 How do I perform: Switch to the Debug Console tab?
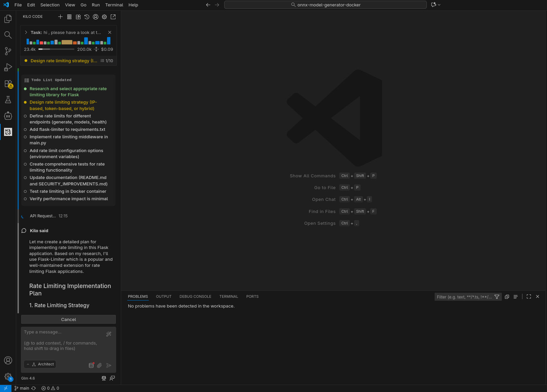[195, 296]
